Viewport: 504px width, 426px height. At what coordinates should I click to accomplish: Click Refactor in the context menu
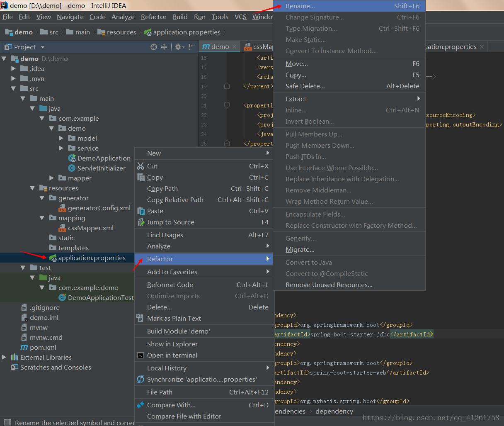(x=204, y=259)
